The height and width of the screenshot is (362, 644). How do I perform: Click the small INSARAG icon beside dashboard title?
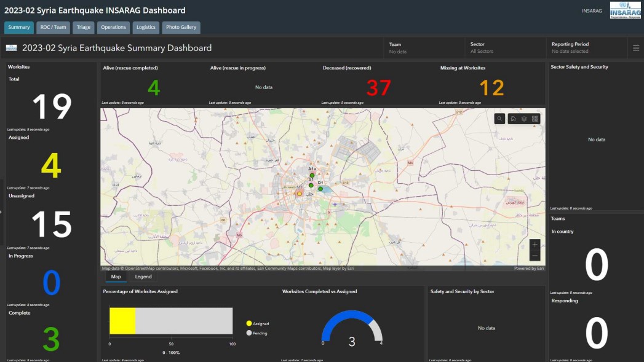click(12, 48)
